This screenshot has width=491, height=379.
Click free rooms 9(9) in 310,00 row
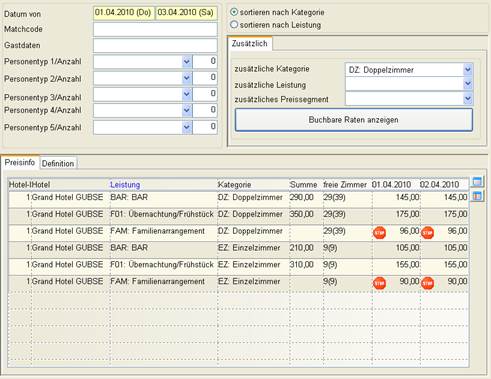(330, 265)
